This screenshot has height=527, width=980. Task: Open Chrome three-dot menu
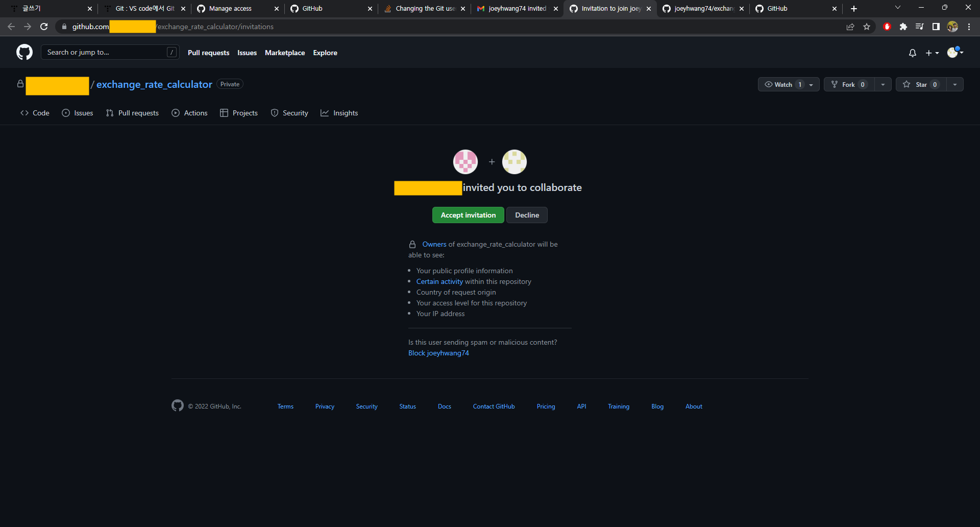(x=969, y=27)
